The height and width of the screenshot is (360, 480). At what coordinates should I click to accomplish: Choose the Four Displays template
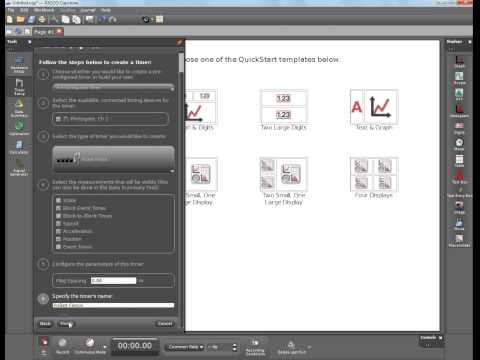(374, 178)
